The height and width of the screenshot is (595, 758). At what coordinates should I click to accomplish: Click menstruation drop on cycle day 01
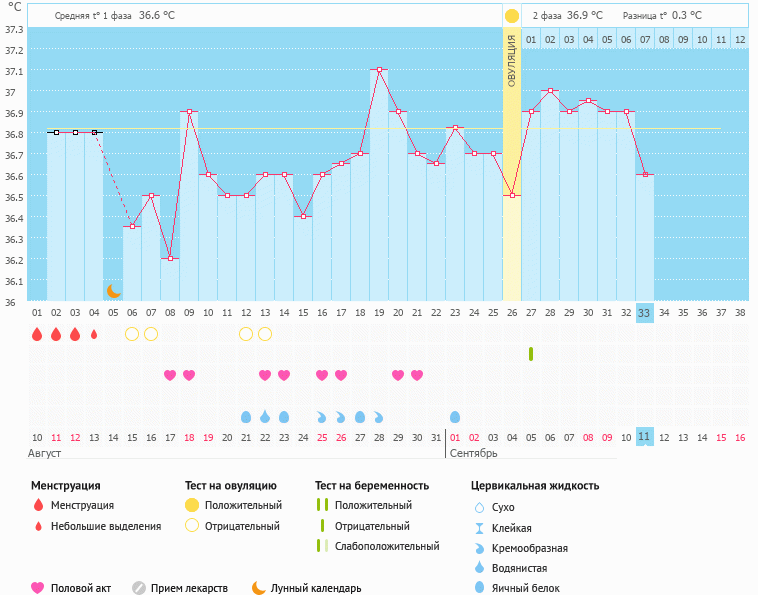37,334
